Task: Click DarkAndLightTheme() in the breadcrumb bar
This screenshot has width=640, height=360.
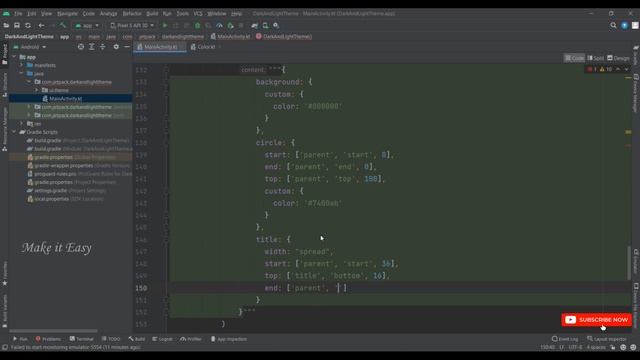Action: pos(284,36)
